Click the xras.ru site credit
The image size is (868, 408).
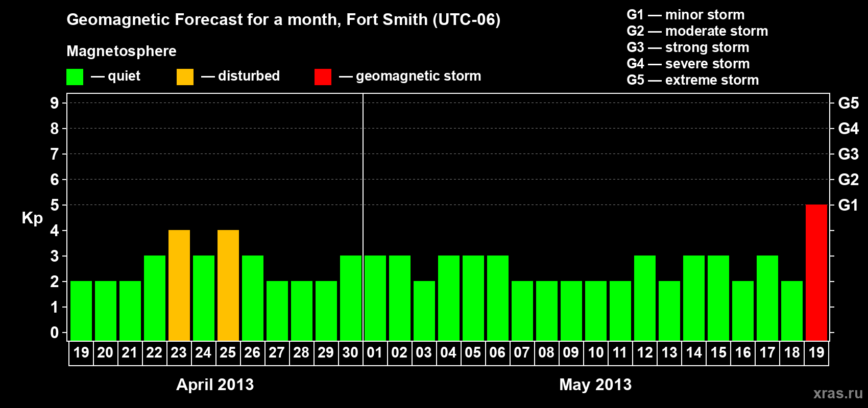click(x=838, y=393)
